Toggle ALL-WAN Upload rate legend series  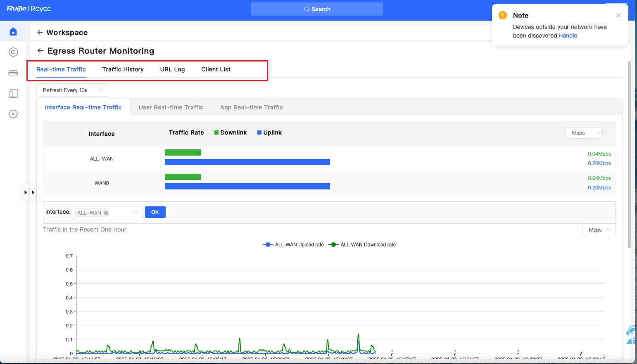(294, 245)
